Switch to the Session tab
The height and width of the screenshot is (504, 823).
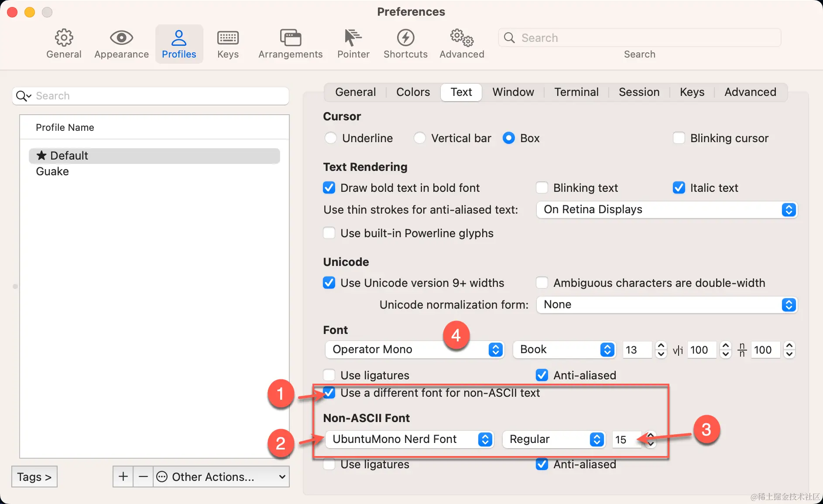tap(639, 92)
